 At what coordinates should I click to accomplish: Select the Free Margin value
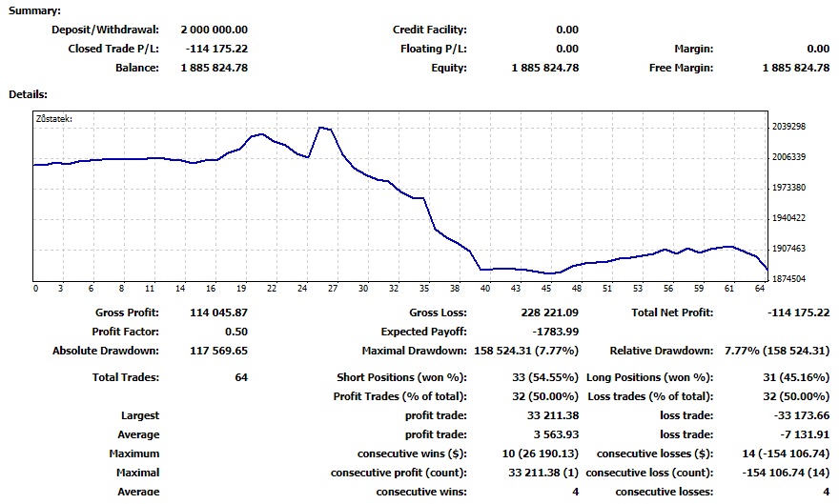click(x=795, y=68)
